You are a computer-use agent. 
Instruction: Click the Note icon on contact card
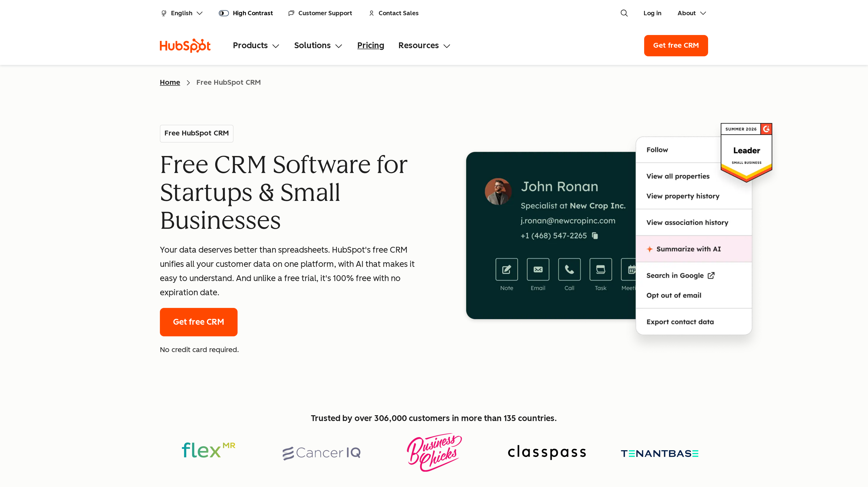(x=506, y=269)
